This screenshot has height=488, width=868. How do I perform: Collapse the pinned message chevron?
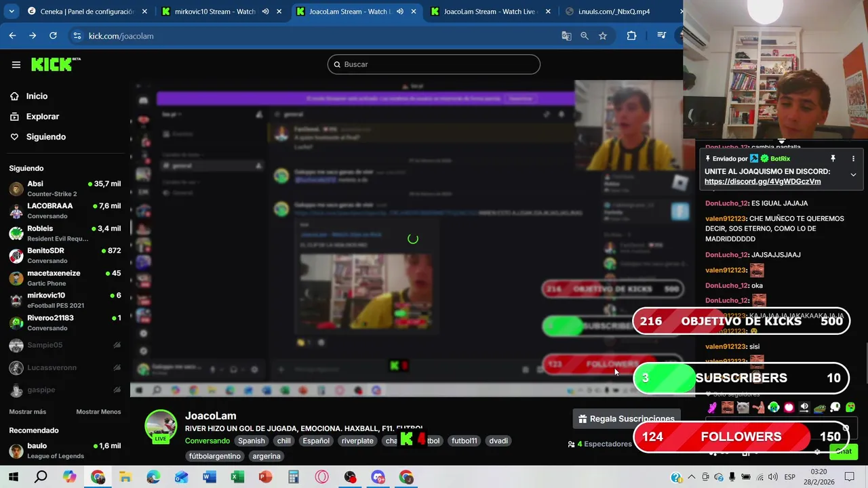pyautogui.click(x=853, y=175)
